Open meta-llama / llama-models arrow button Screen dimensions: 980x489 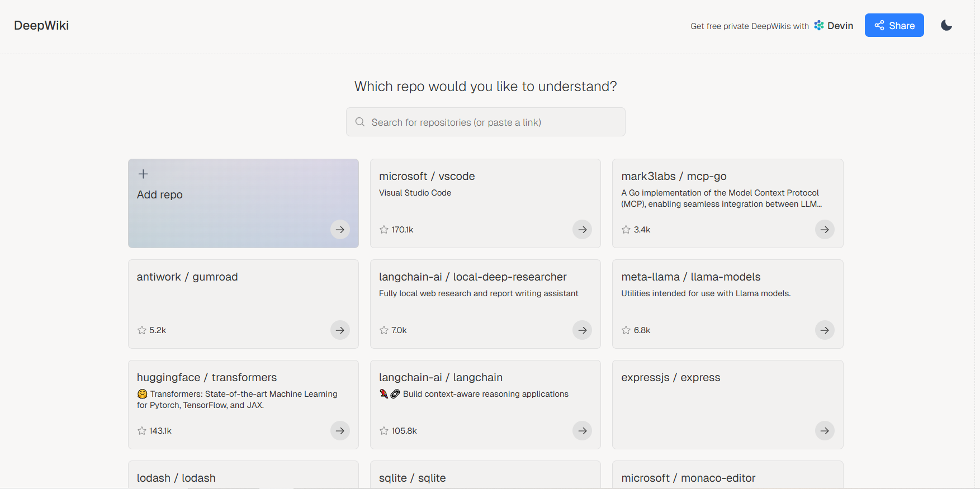[x=825, y=330]
